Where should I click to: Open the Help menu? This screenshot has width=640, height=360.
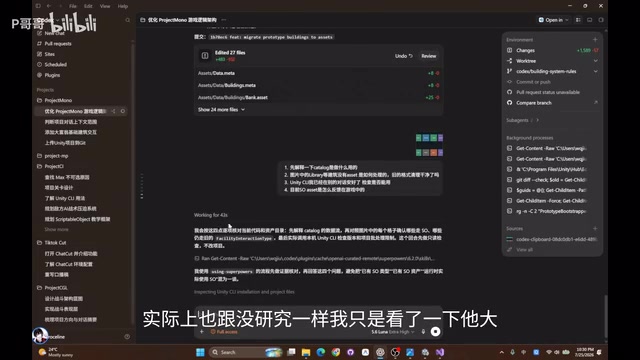coord(123,6)
